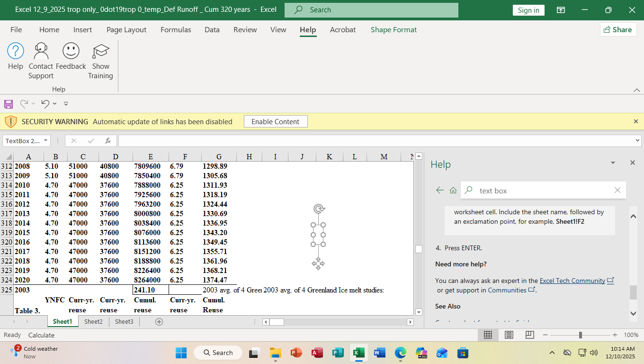Open the Excel Tech Community link
The height and width of the screenshot is (364, 644).
[572, 281]
